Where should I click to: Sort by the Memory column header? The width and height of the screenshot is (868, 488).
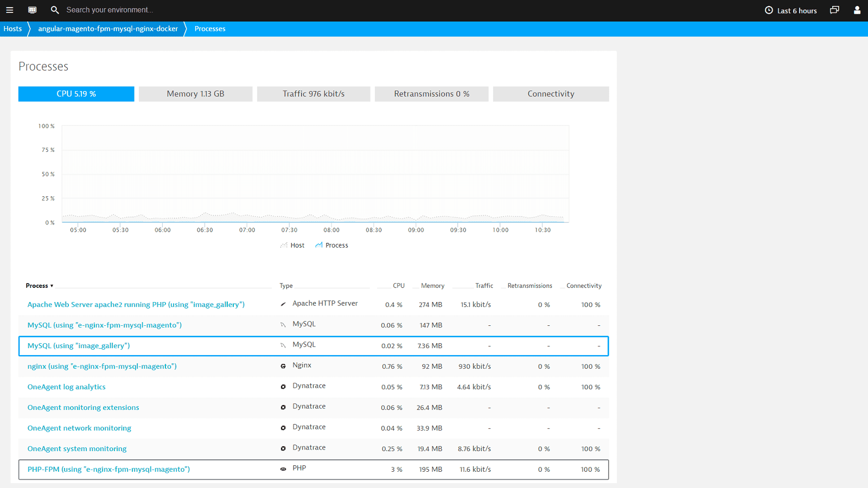[x=432, y=286]
